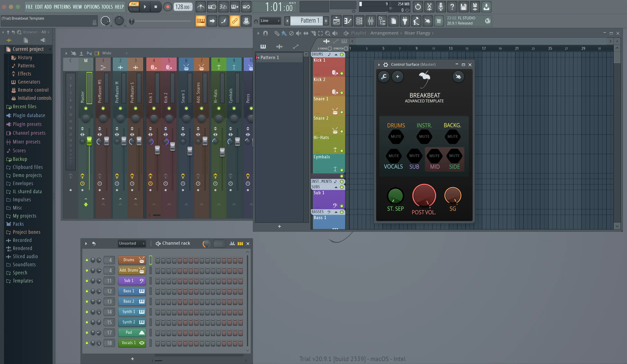Image resolution: width=627 pixels, height=364 pixels.
Task: Activate the mute tool in the Playlist toolbar
Action: [x=299, y=33]
